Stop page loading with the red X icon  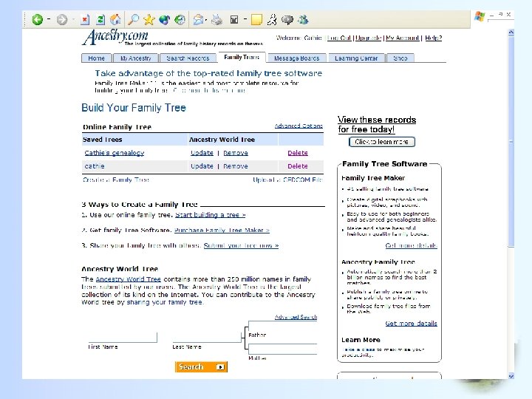coord(85,20)
